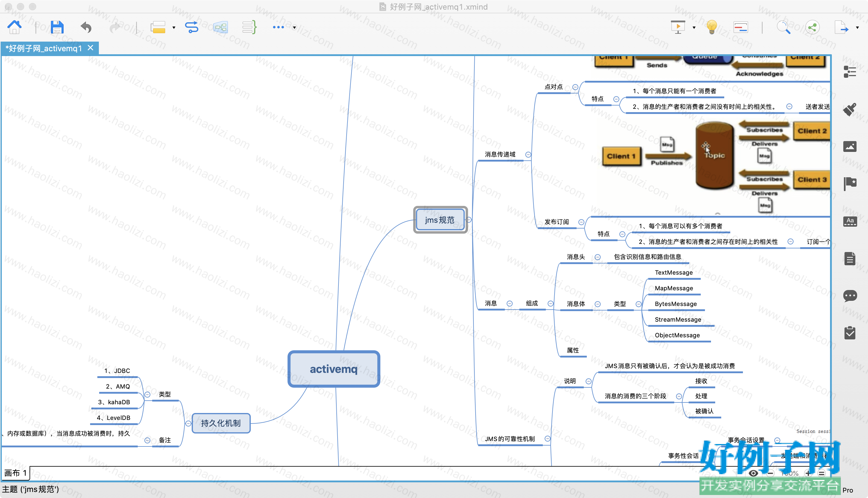The image size is (868, 498).
Task: Open export options dropdown arrow
Action: point(857,27)
